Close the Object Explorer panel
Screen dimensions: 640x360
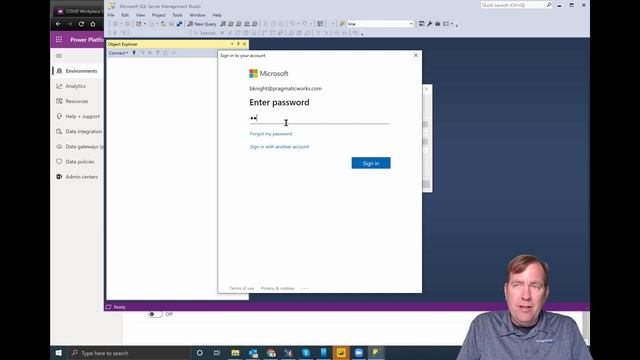(x=244, y=44)
